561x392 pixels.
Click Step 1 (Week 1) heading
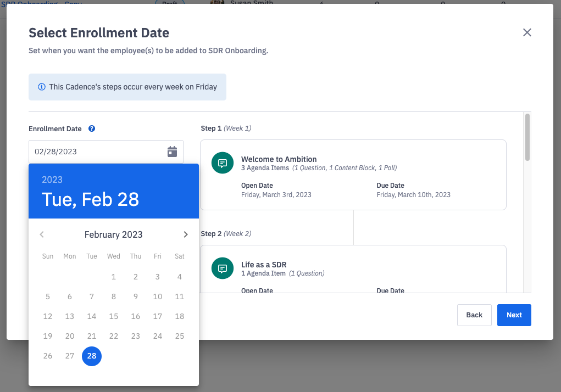tap(226, 128)
